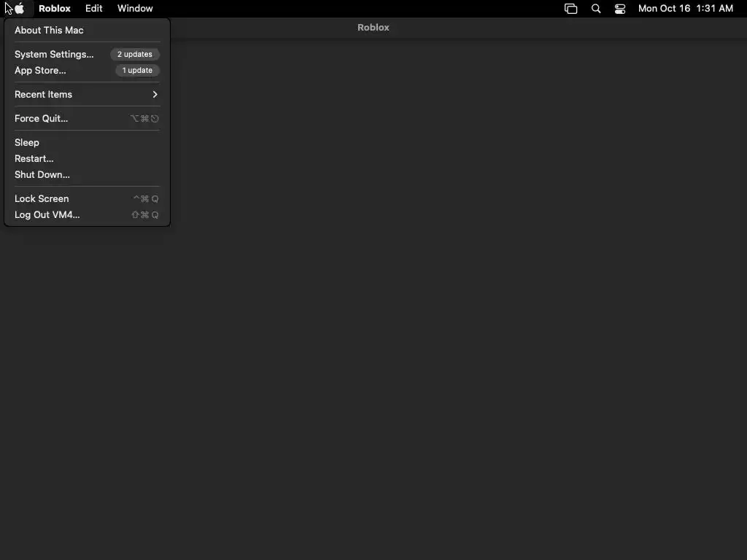Viewport: 747px width, 560px height.
Task: Select About This Mac
Action: point(88,30)
